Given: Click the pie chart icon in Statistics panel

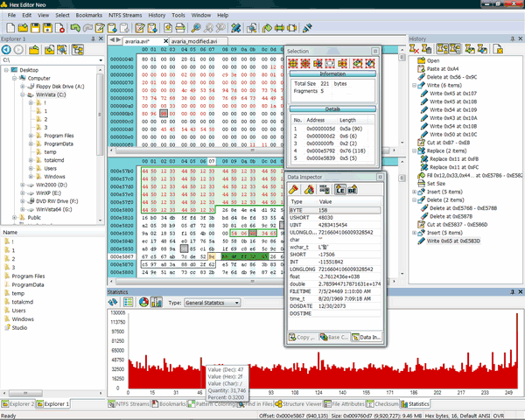Looking at the screenshot, I should [143, 303].
